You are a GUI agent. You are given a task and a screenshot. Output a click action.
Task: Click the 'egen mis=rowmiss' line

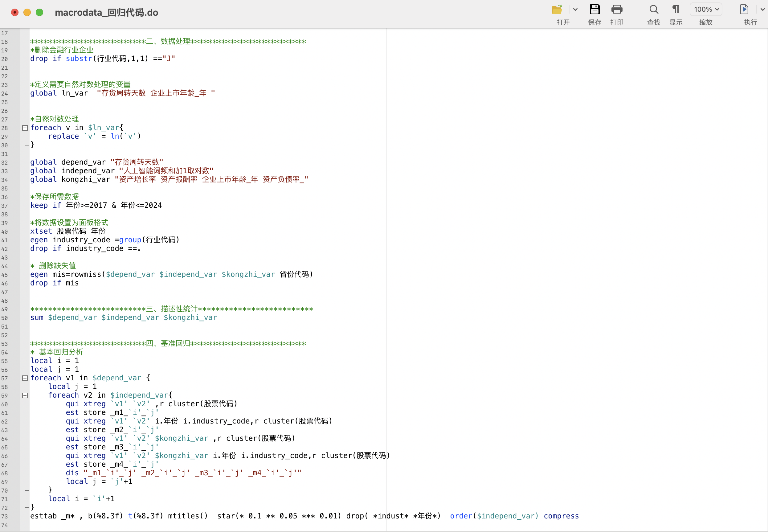click(x=172, y=274)
